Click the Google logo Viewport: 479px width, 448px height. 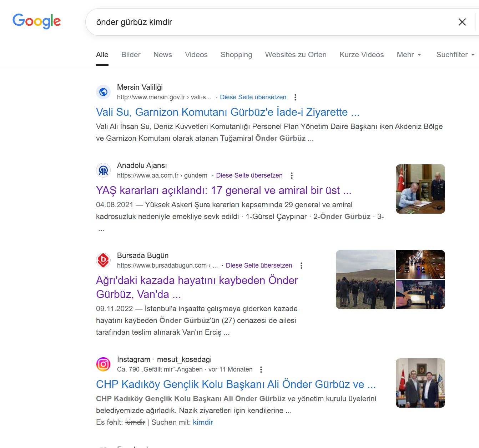pyautogui.click(x=36, y=21)
